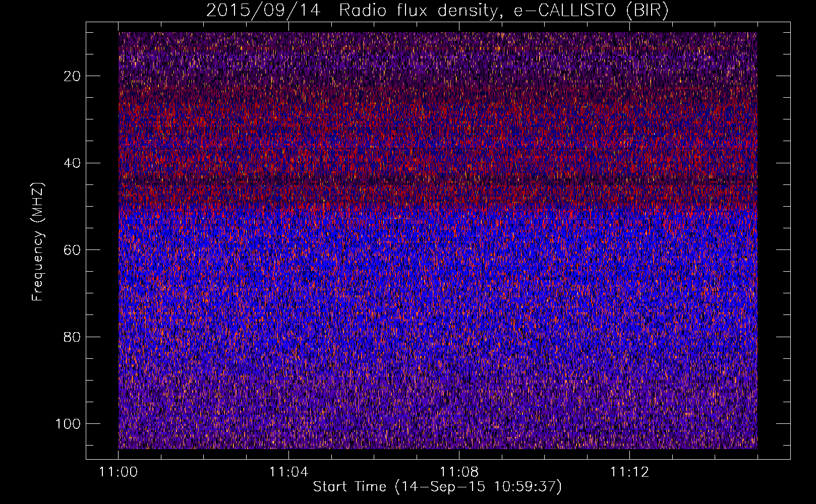816x504 pixels.
Task: Click the 'Start Time (14-Sep-15 10:59:37)' label
Action: click(x=437, y=487)
